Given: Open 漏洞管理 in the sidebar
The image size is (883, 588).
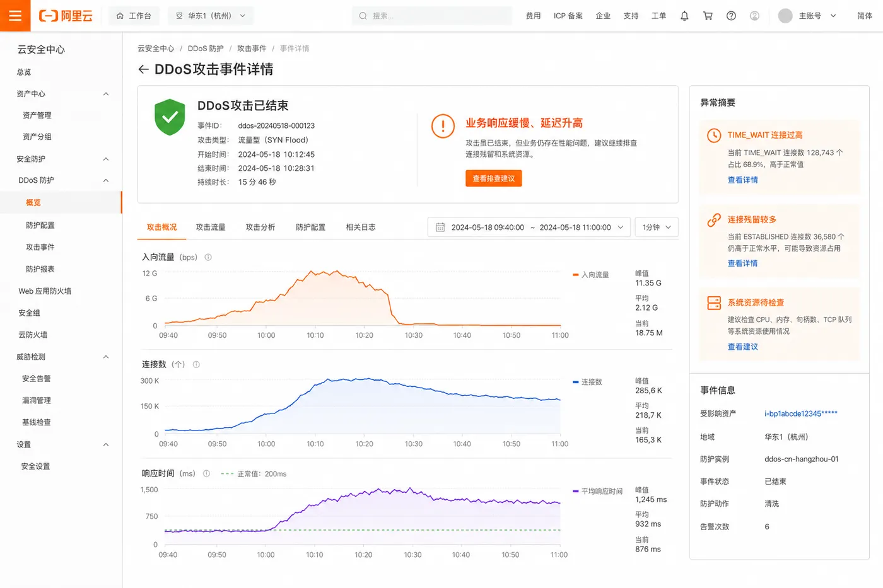Looking at the screenshot, I should pos(37,400).
